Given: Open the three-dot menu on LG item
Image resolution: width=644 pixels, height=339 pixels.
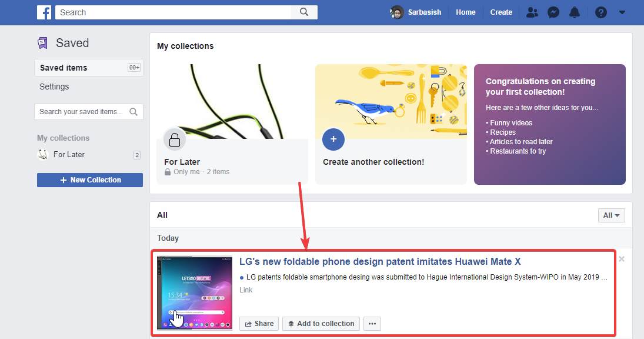Looking at the screenshot, I should pos(372,324).
